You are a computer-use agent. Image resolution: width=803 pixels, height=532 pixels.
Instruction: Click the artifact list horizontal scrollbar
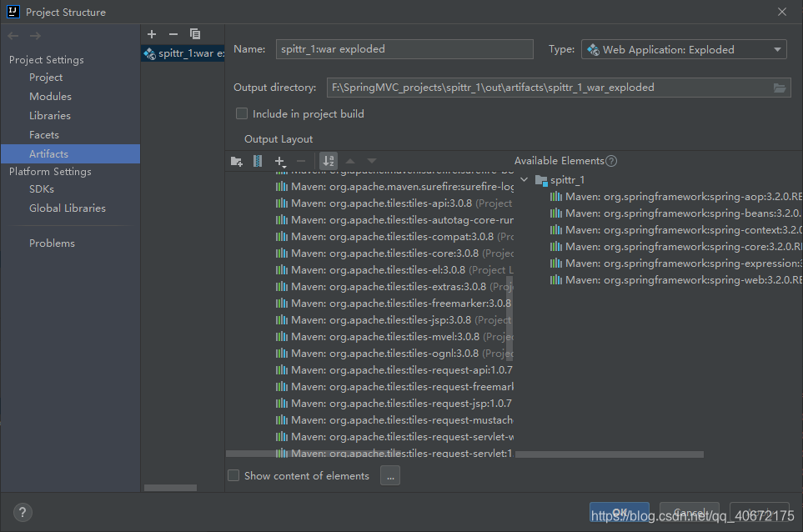click(171, 488)
